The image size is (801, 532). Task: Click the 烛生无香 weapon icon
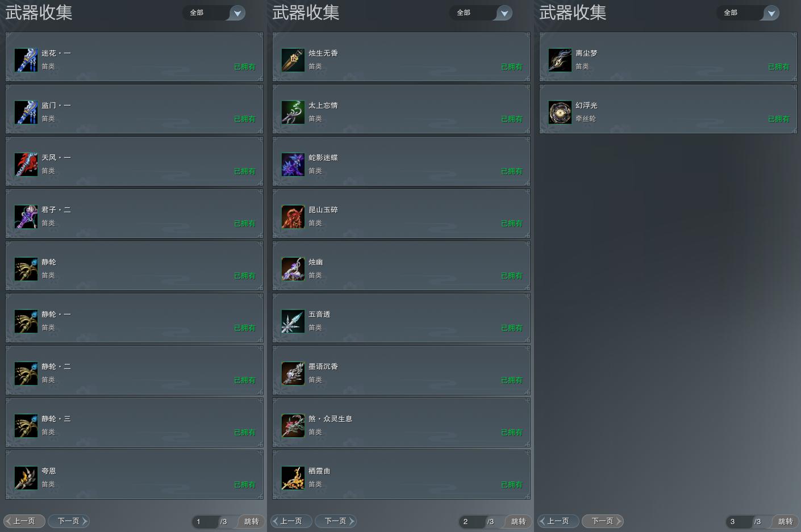[293, 60]
